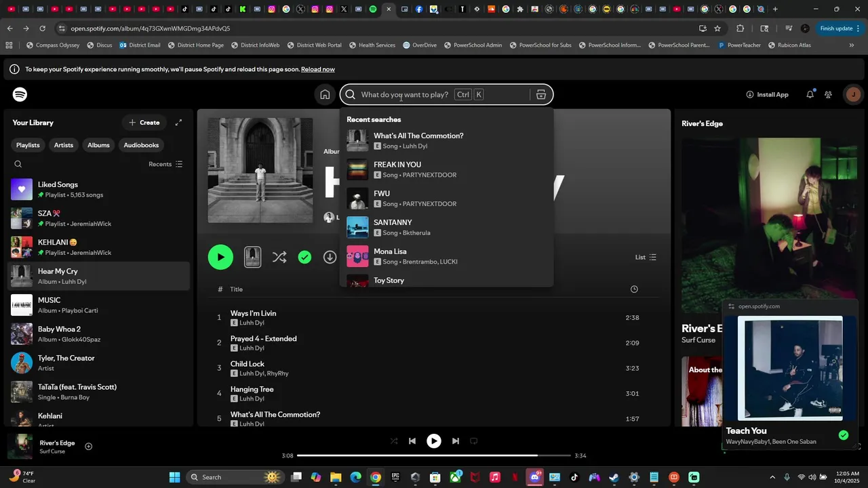The height and width of the screenshot is (488, 868).
Task: Expand Your Library to full screen
Action: 178,123
